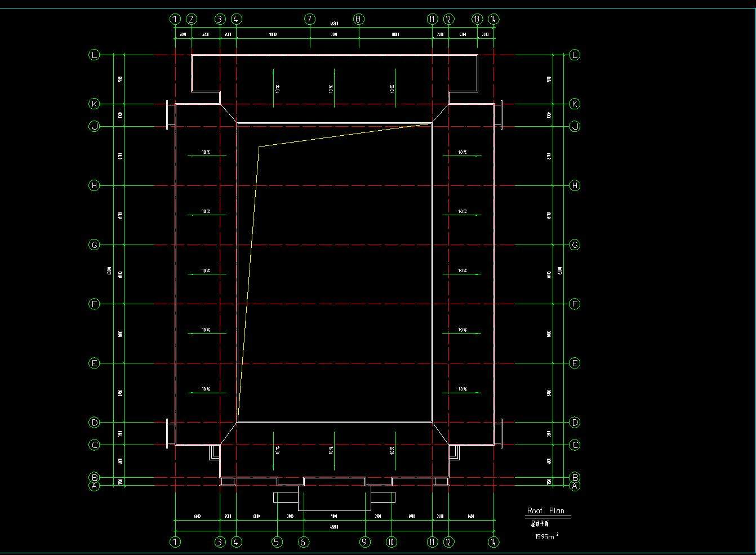Select grid bubble 2 at the top

coord(192,19)
